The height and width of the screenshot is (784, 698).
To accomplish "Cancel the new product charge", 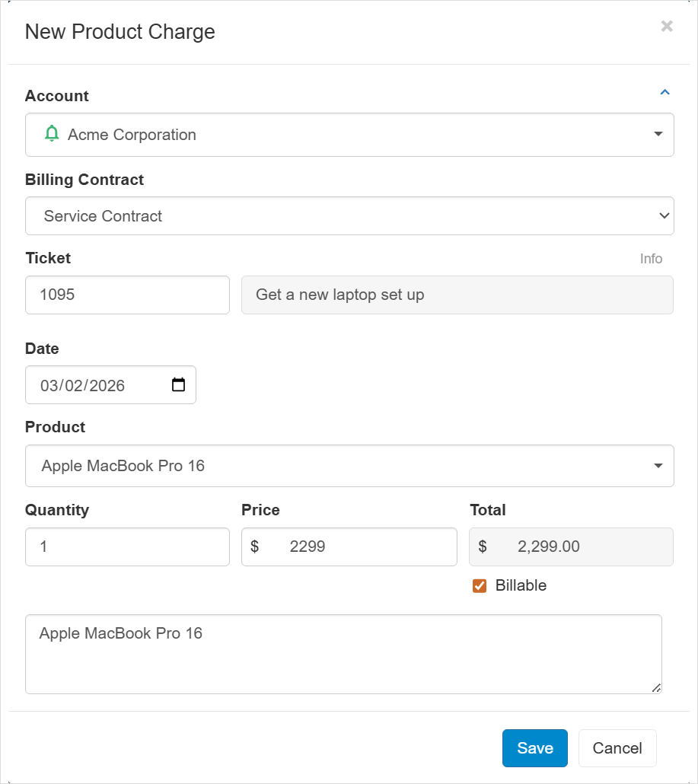I will tap(617, 748).
